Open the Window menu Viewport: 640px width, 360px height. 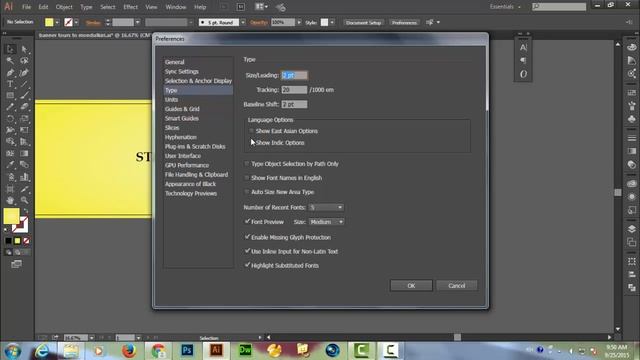[x=176, y=7]
